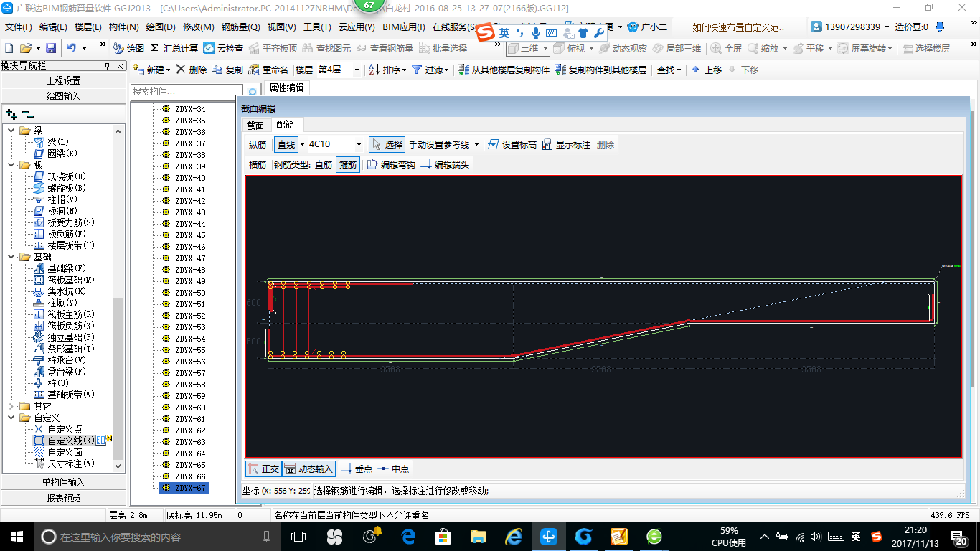Open the 绘图 drawing mode
This screenshot has width=980, height=551.
pos(128,48)
